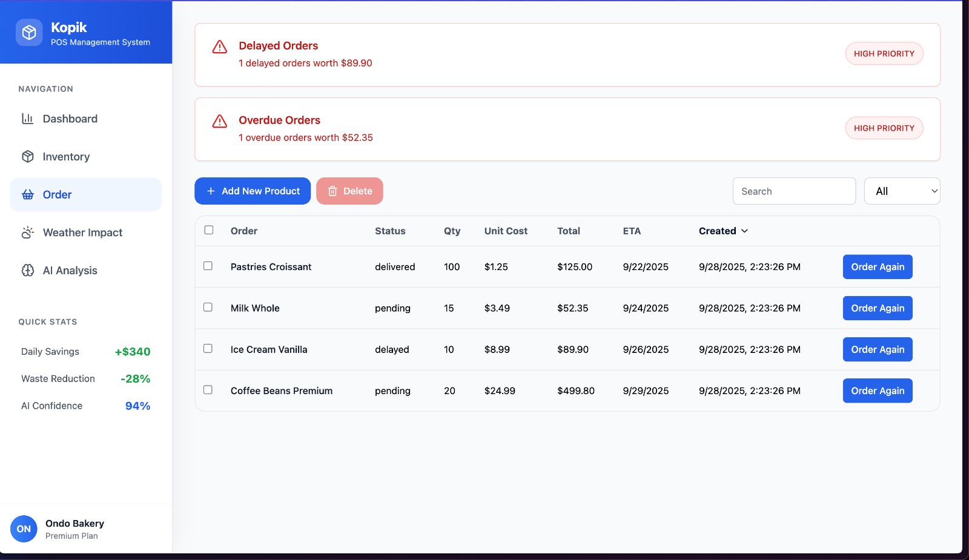This screenshot has height=560, width=969.
Task: Order Again for Milk Whole
Action: tap(878, 308)
